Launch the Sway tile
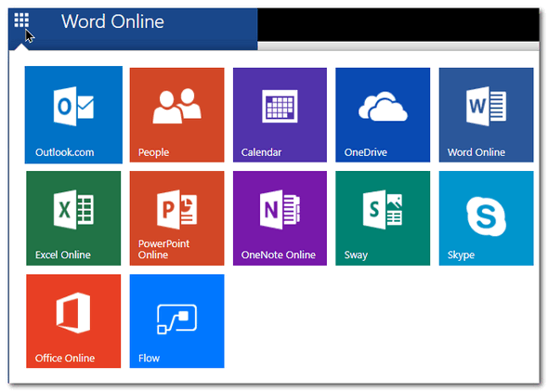Screen dimensions: 548x392 coord(383,218)
